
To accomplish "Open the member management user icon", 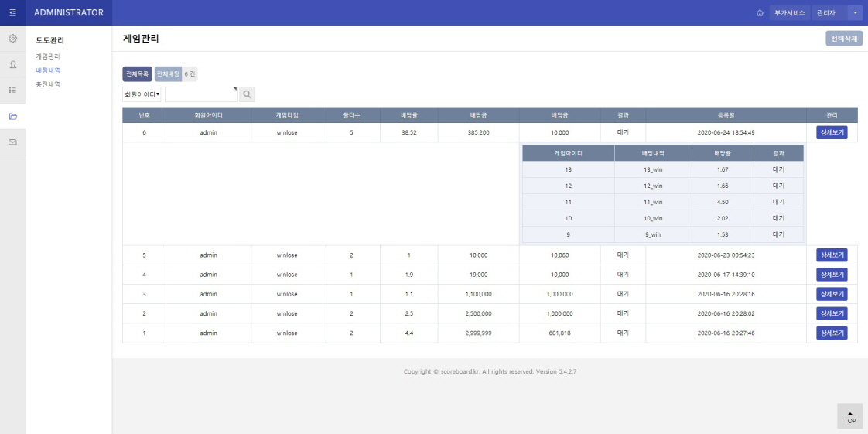I will click(12, 65).
